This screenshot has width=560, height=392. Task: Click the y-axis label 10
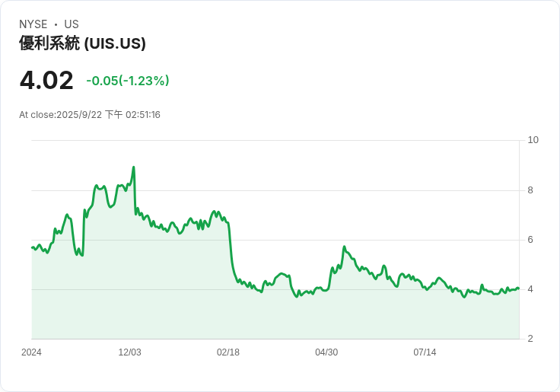pos(533,140)
